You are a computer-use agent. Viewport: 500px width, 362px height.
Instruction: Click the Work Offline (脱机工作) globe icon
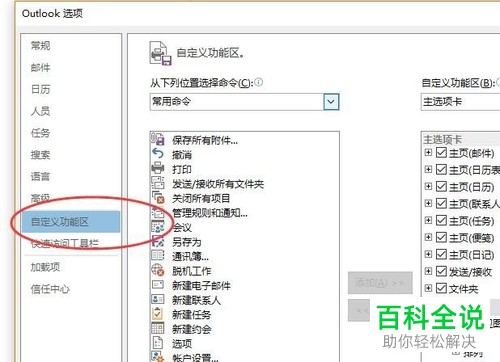pos(158,270)
